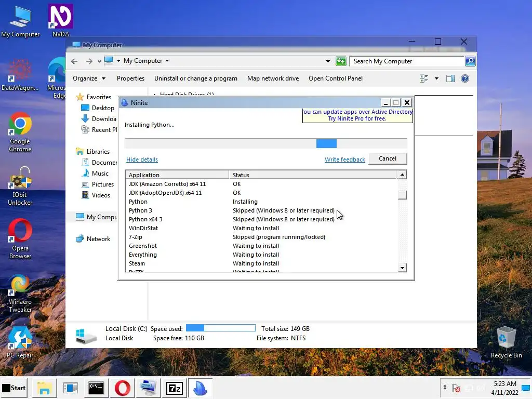Open the Recycle Bin

coord(506,342)
